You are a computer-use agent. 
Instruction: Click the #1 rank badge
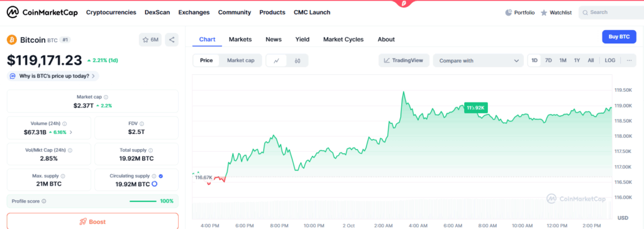65,40
